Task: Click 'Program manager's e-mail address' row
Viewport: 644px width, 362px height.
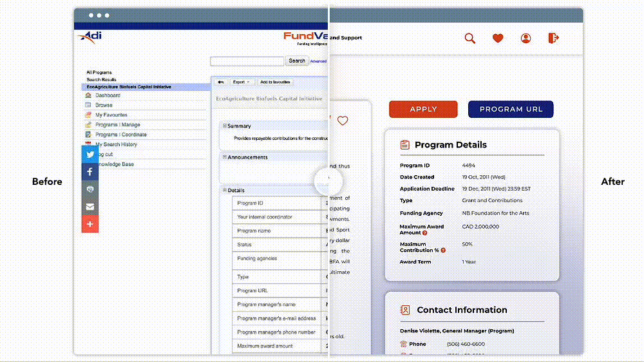Action: coord(279,318)
